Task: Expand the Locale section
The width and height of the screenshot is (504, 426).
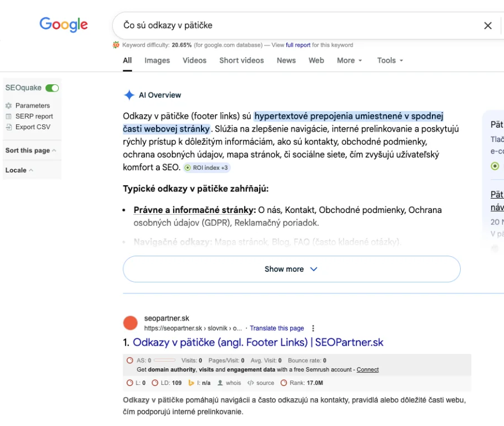Action: [19, 170]
